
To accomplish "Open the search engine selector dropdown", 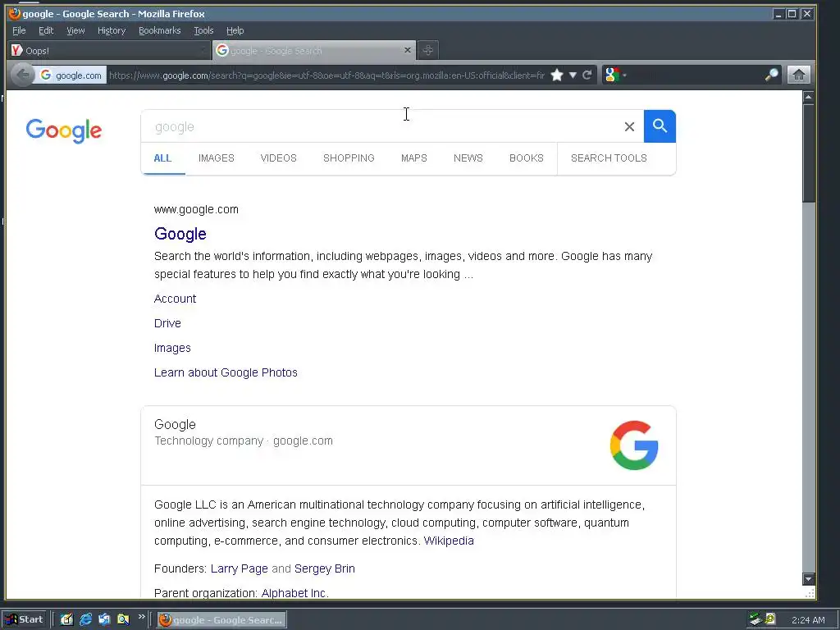I will point(615,75).
